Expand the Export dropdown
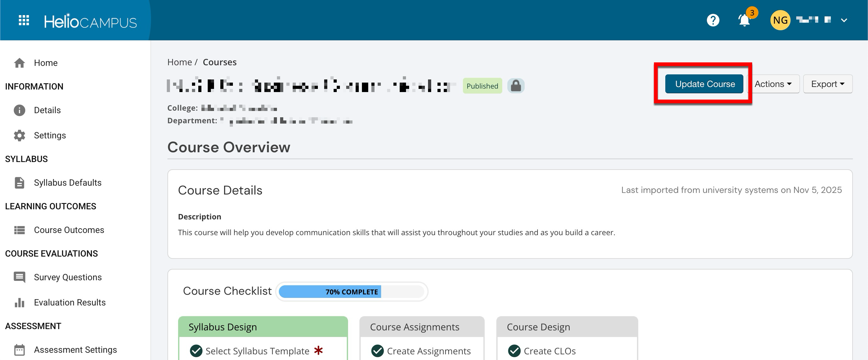This screenshot has width=868, height=360. point(828,84)
